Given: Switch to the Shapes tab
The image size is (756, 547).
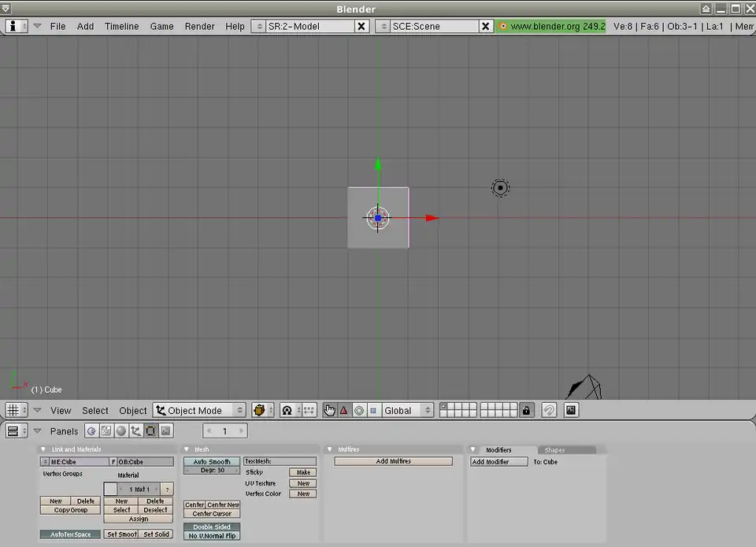Looking at the screenshot, I should (x=555, y=450).
